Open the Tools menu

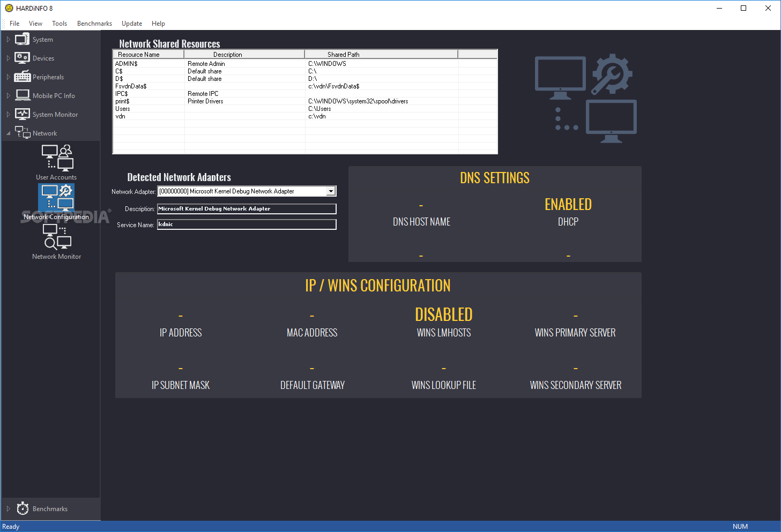59,24
